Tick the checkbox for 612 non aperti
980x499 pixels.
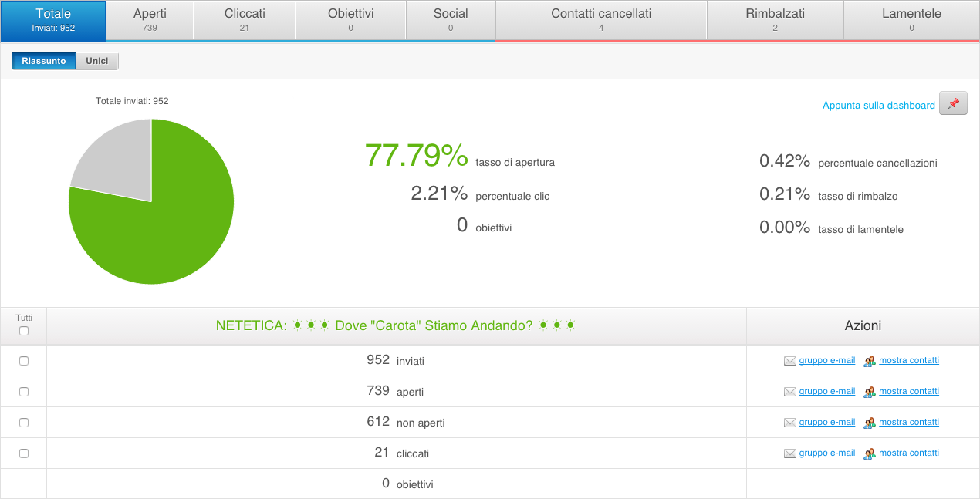[24, 423]
